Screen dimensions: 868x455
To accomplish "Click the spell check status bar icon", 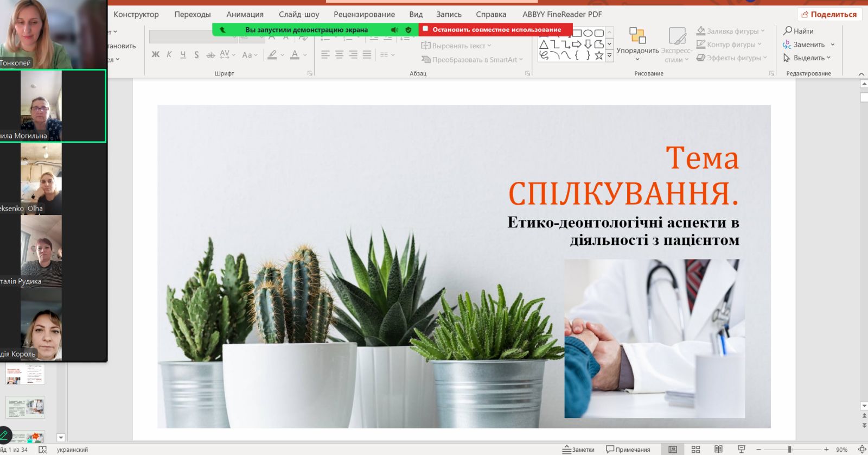I will 43,450.
